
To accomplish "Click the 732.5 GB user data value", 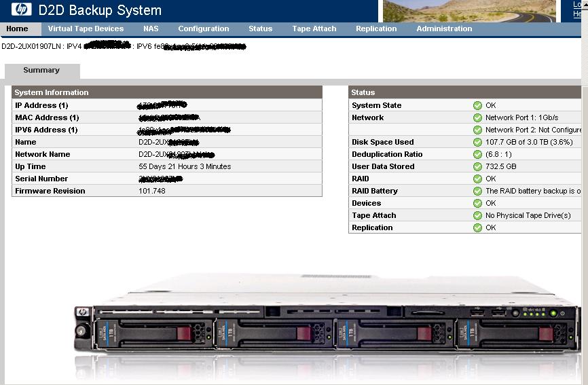I will (501, 166).
